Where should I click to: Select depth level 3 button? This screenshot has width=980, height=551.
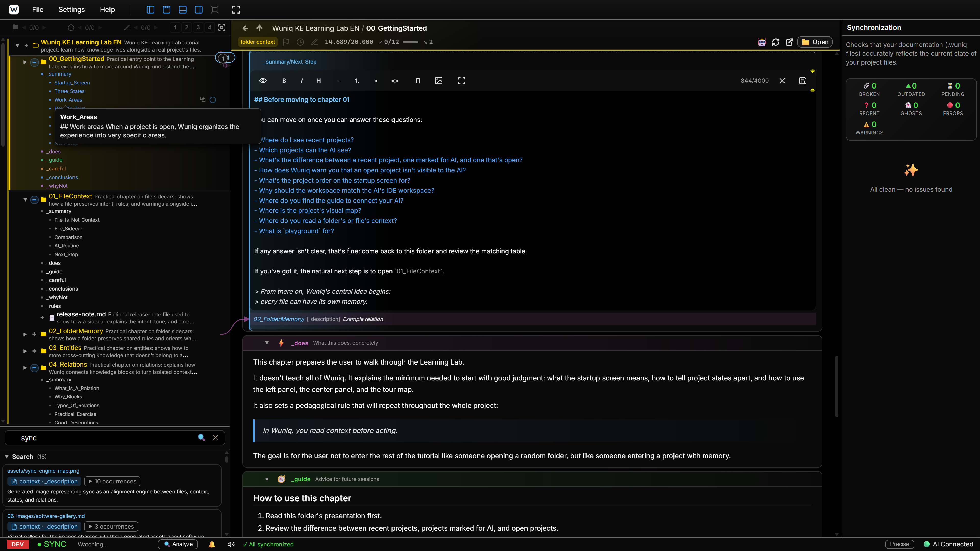(x=198, y=27)
